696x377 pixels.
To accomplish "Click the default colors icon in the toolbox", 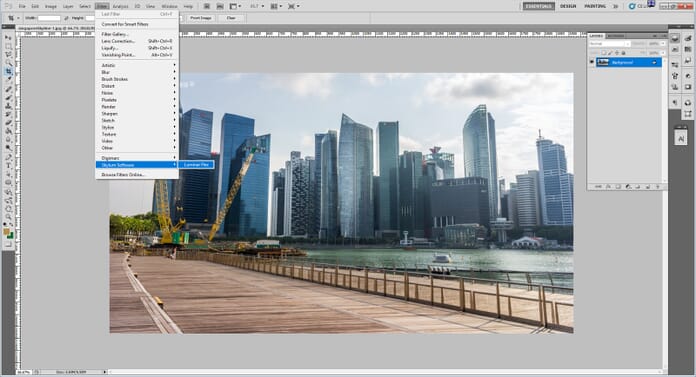I will tap(5, 224).
